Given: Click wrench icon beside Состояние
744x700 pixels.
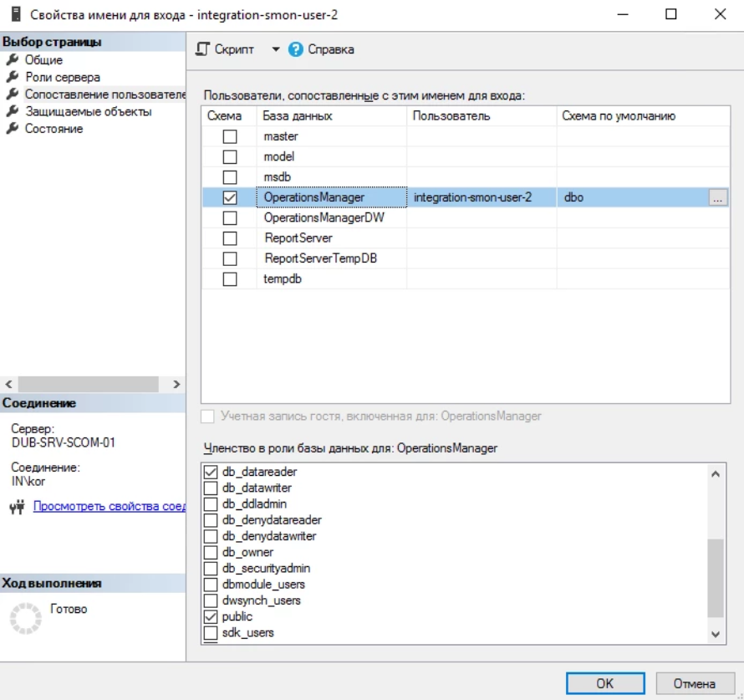Looking at the screenshot, I should coord(12,129).
